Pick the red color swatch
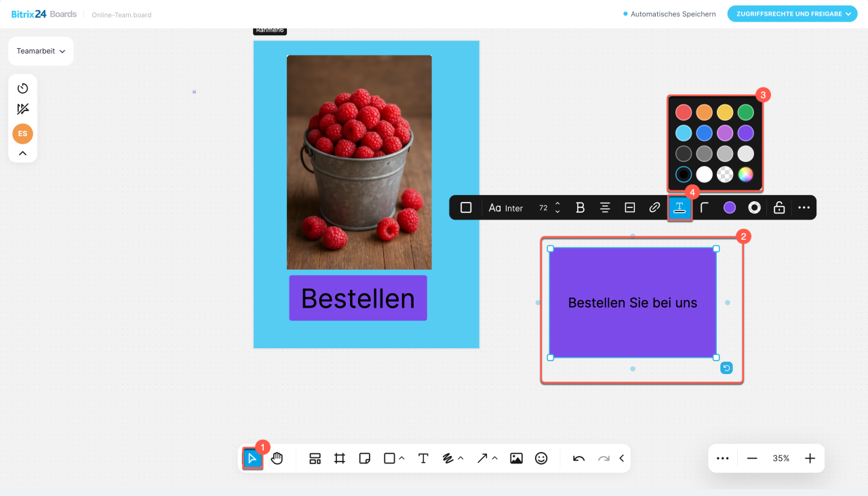 pyautogui.click(x=684, y=112)
